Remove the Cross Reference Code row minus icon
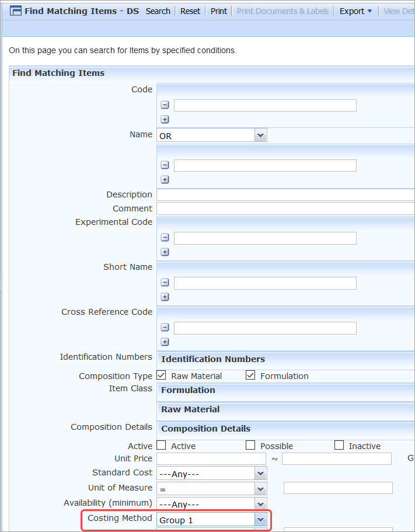The width and height of the screenshot is (415, 532). tap(165, 328)
